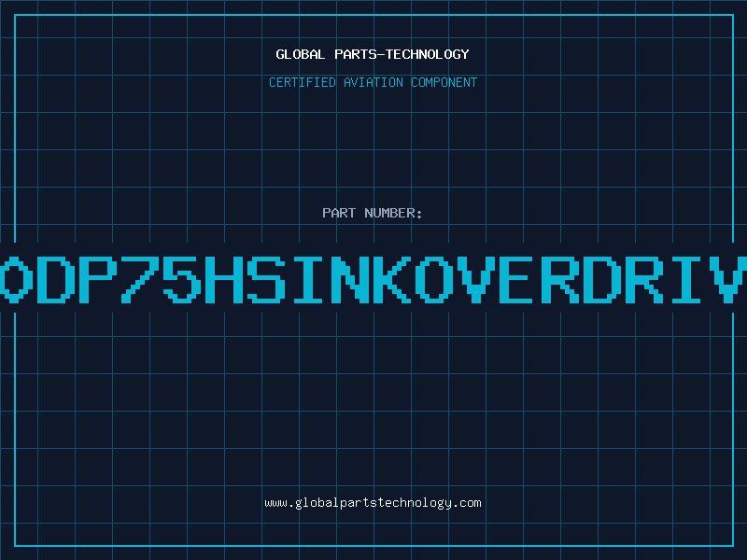Screen dimensions: 747x560
Task: Click the word NUMBER: in the label
Action: tap(393, 213)
